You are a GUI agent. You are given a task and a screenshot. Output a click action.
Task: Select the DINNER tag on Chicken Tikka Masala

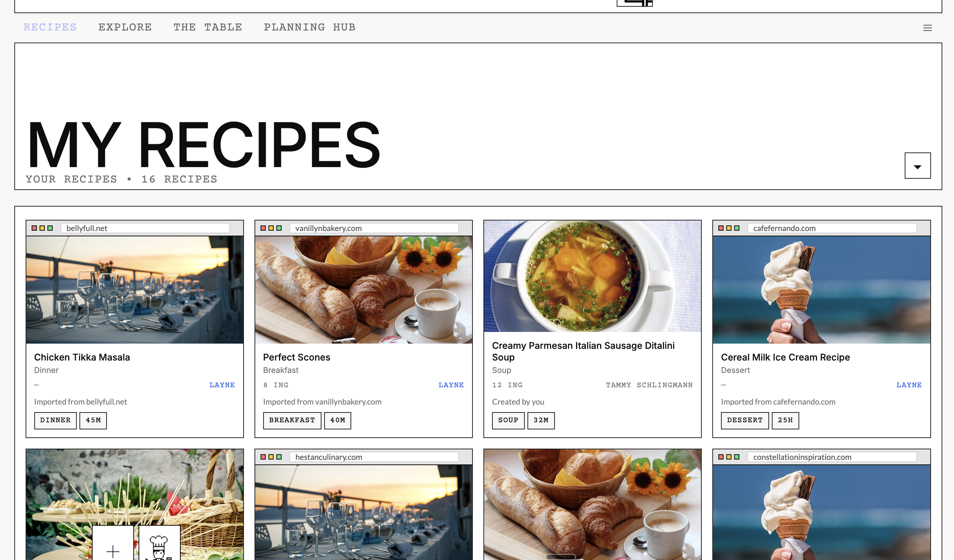[55, 420]
